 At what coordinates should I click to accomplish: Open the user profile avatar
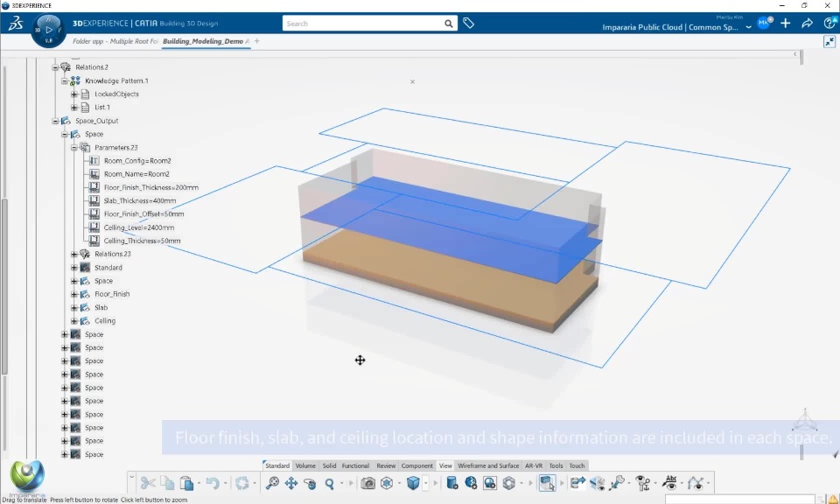point(764,23)
